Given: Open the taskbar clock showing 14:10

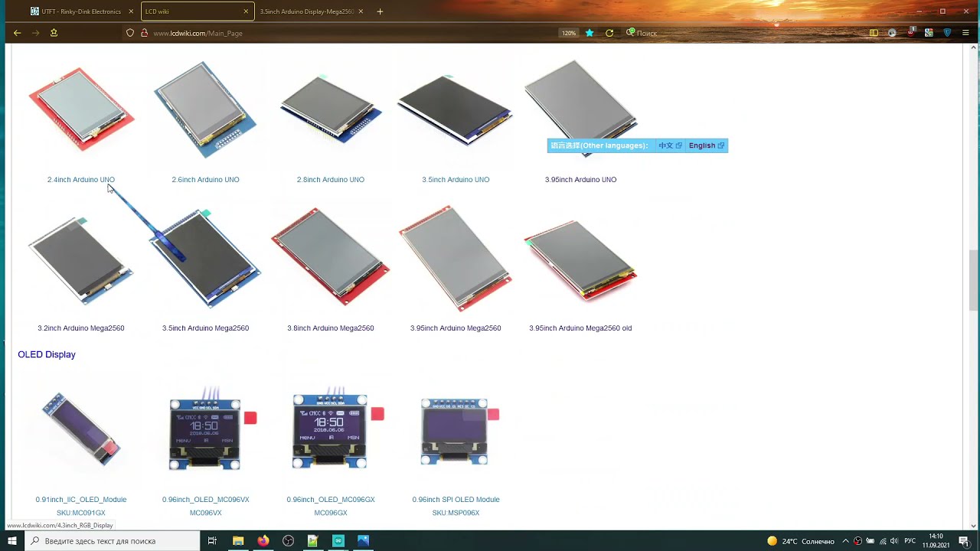Looking at the screenshot, I should tap(936, 541).
